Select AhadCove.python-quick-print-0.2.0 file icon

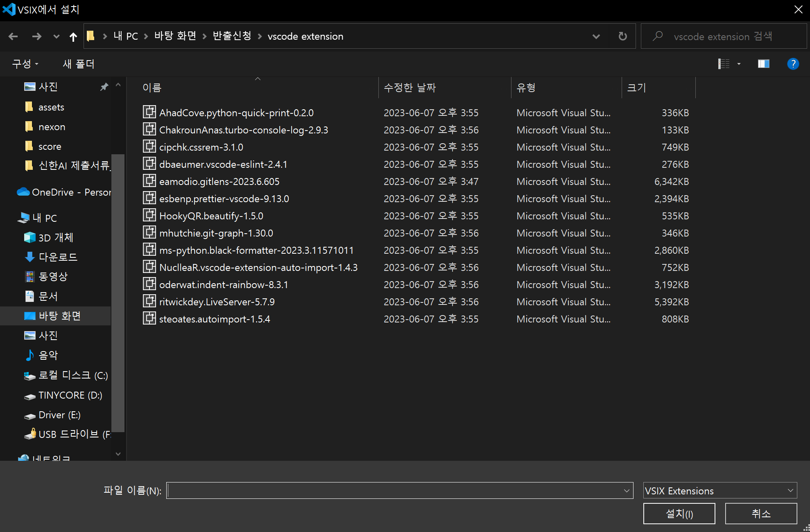click(149, 112)
